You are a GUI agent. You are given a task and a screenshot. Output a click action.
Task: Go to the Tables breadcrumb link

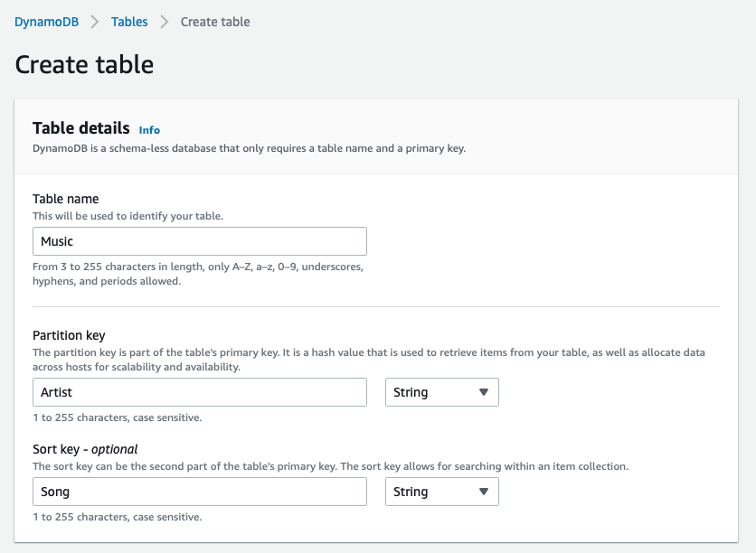pyautogui.click(x=129, y=22)
